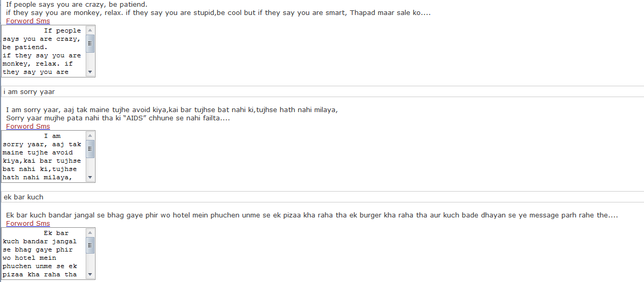Place cursor in textbox starting "Ek bar kuch bandar"
The image size is (644, 282).
point(43,254)
